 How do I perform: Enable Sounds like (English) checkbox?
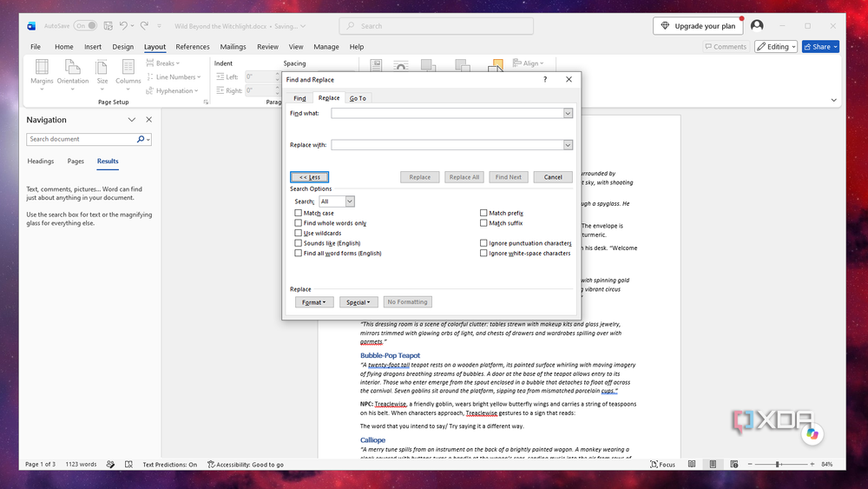pos(299,242)
